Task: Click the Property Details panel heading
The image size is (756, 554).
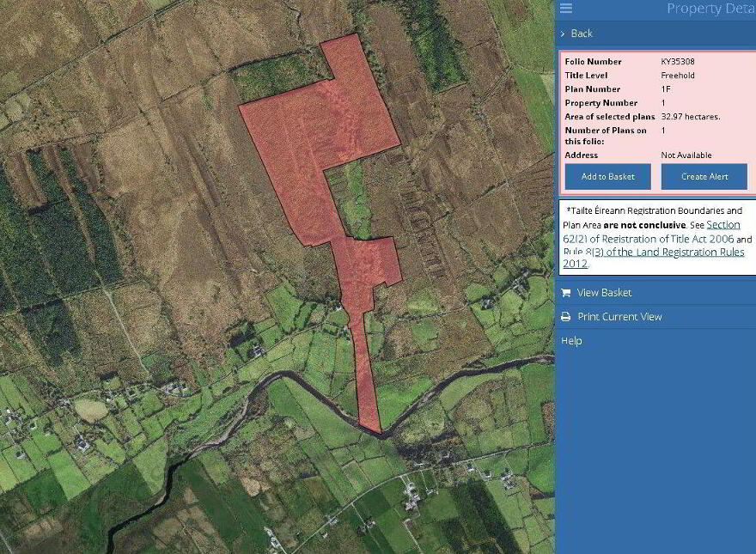Action: click(x=710, y=9)
